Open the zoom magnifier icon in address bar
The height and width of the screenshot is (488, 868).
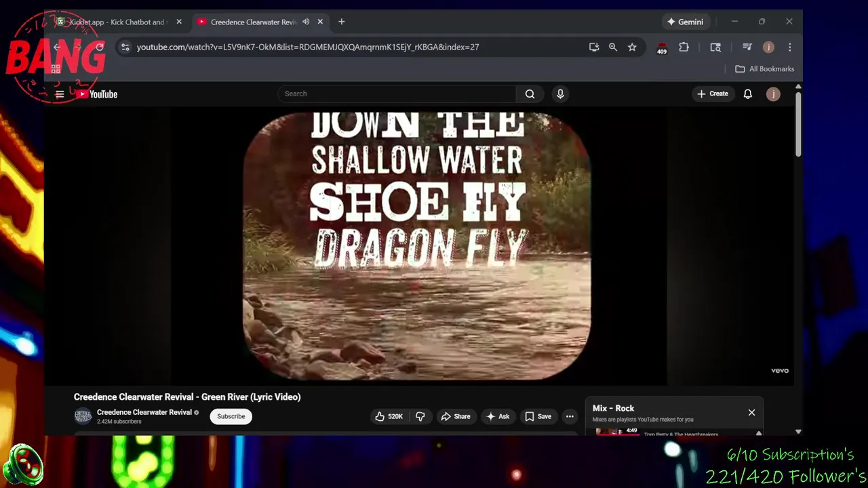(x=613, y=47)
